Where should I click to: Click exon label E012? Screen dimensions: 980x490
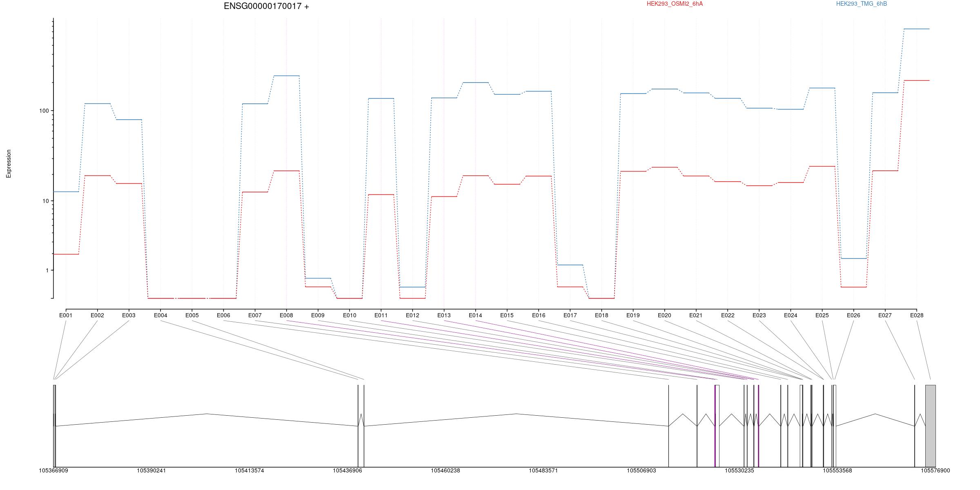[412, 315]
